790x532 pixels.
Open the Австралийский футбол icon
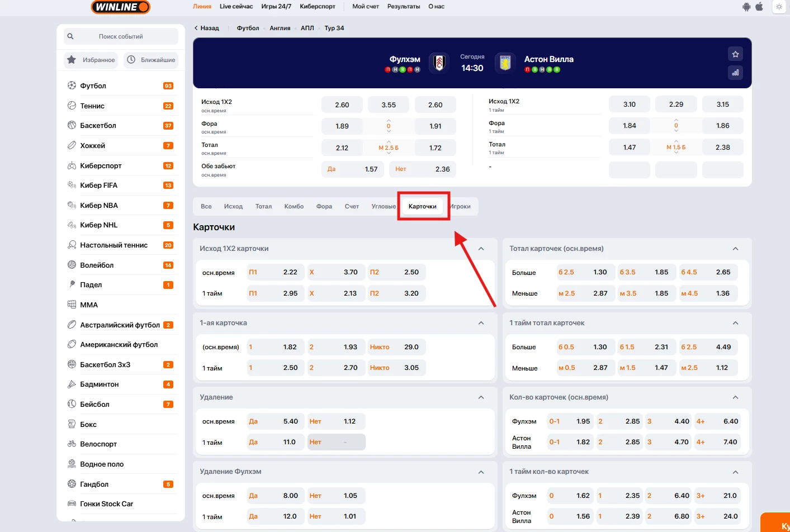pos(72,325)
